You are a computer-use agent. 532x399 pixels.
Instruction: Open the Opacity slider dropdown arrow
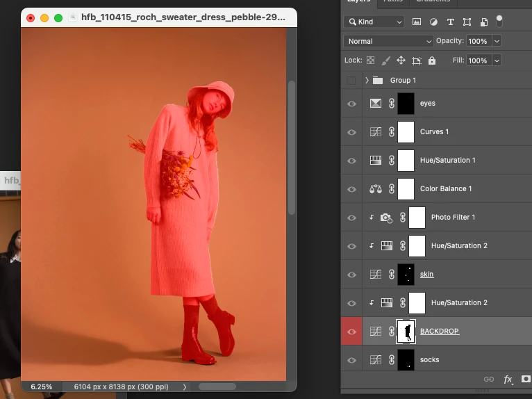[497, 41]
